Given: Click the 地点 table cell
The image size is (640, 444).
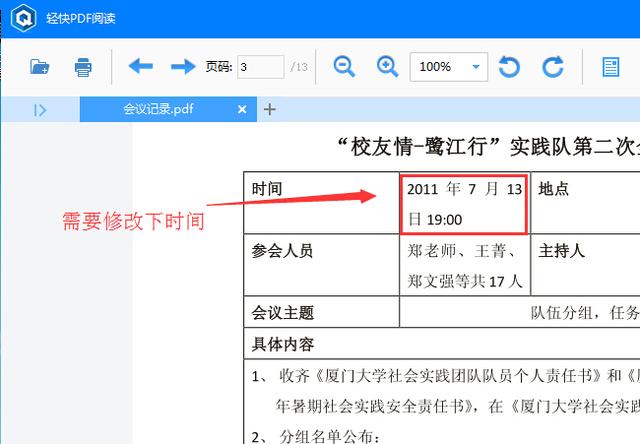Looking at the screenshot, I should point(585,203).
